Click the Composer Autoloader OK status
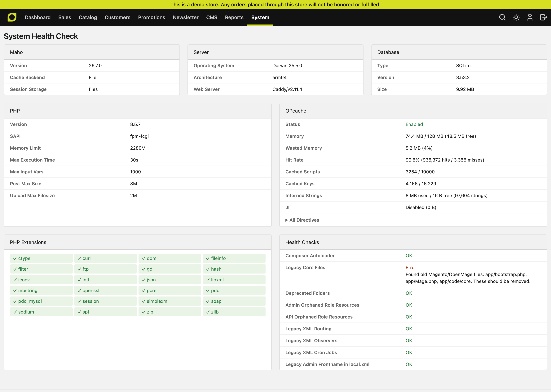The image size is (551, 392). point(409,256)
